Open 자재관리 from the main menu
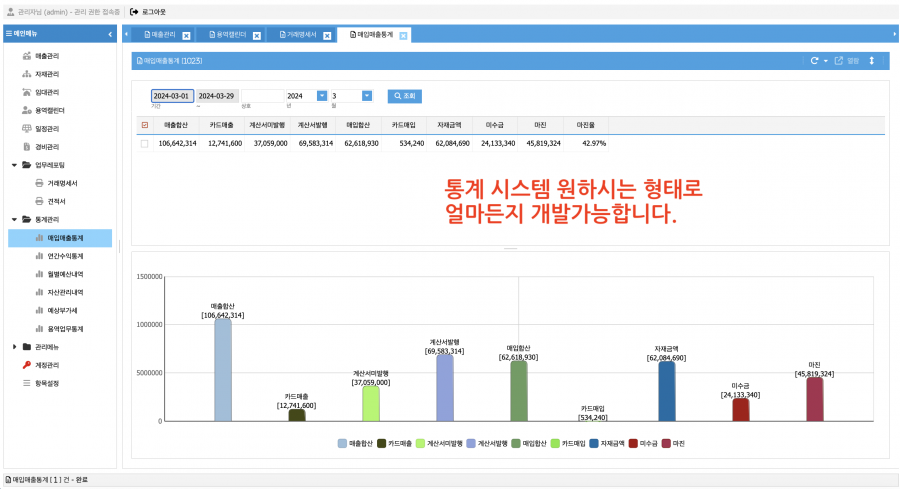 [46, 74]
